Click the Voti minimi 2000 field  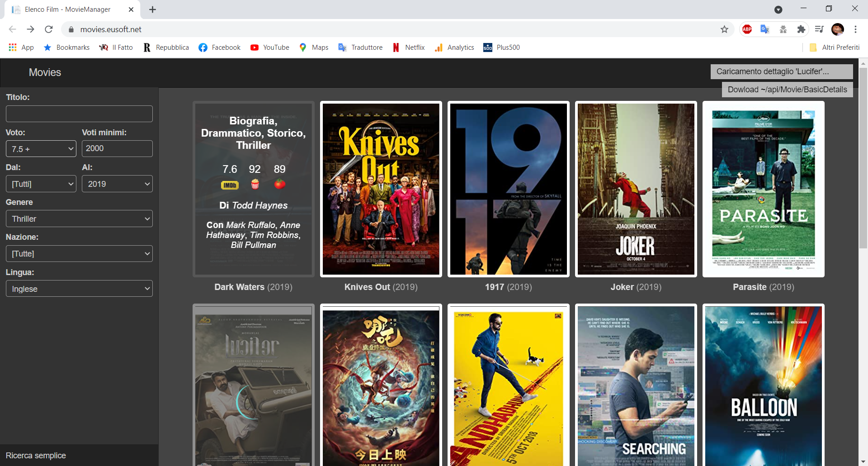117,148
